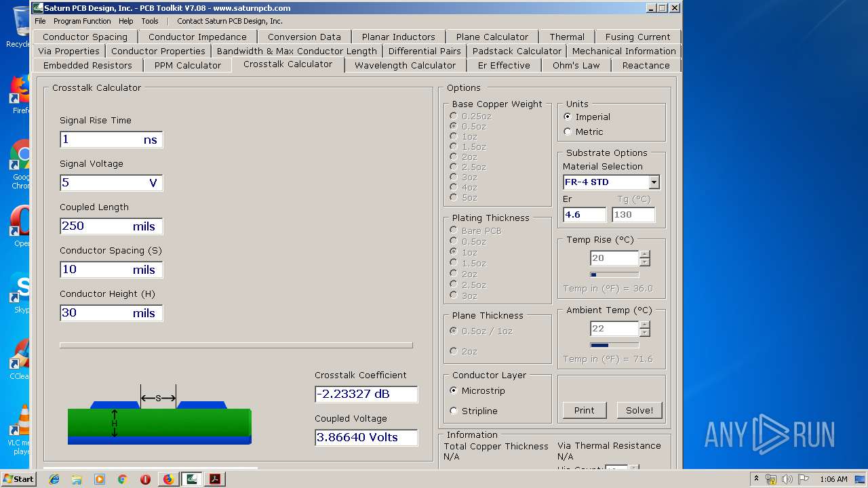Click the taskbar clock showing 1:06 AM

833,479
